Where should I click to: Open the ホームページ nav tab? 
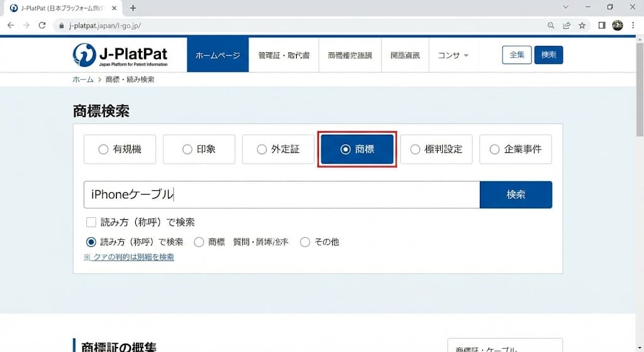(218, 55)
